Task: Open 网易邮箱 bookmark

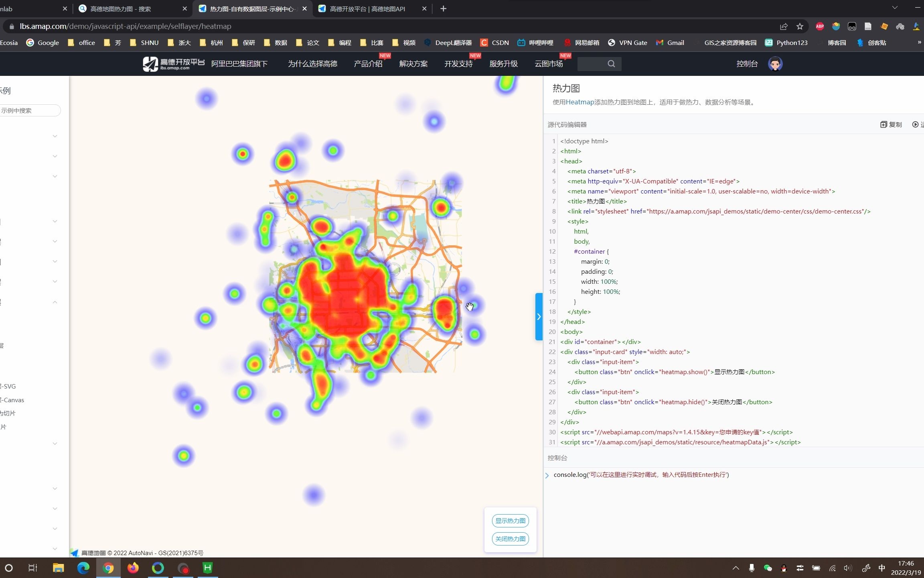Action: [581, 43]
